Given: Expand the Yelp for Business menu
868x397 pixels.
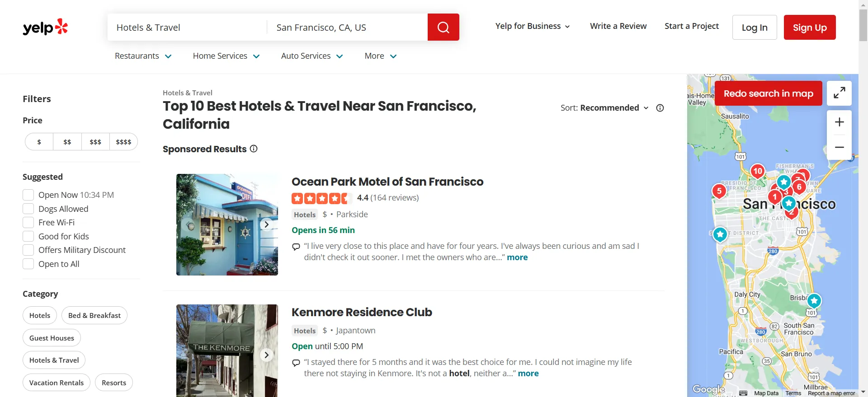Looking at the screenshot, I should [532, 26].
